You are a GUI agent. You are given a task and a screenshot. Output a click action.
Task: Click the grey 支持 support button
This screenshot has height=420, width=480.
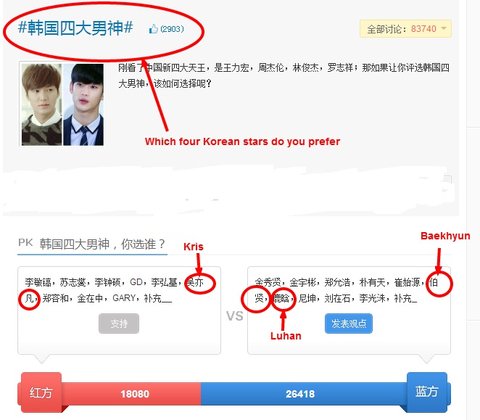[119, 323]
